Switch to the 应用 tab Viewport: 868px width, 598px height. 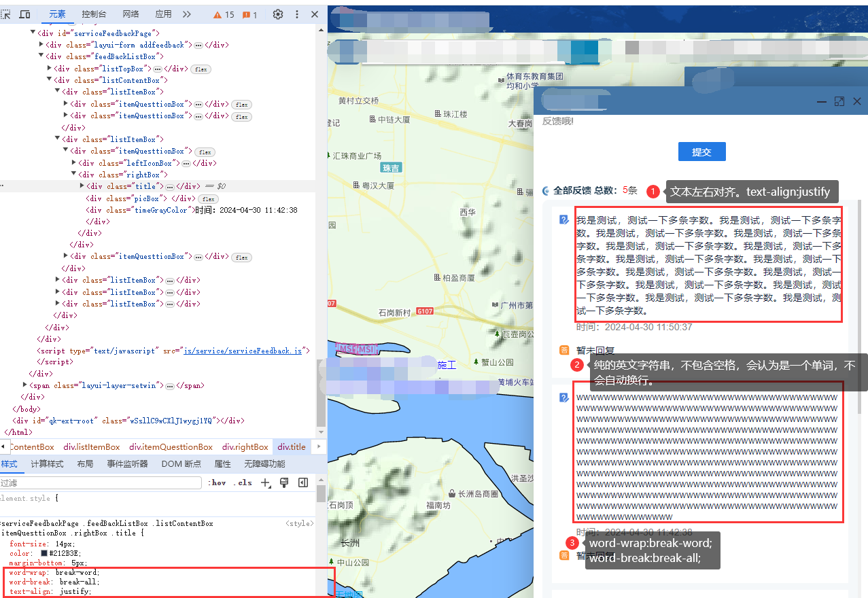pyautogui.click(x=163, y=14)
